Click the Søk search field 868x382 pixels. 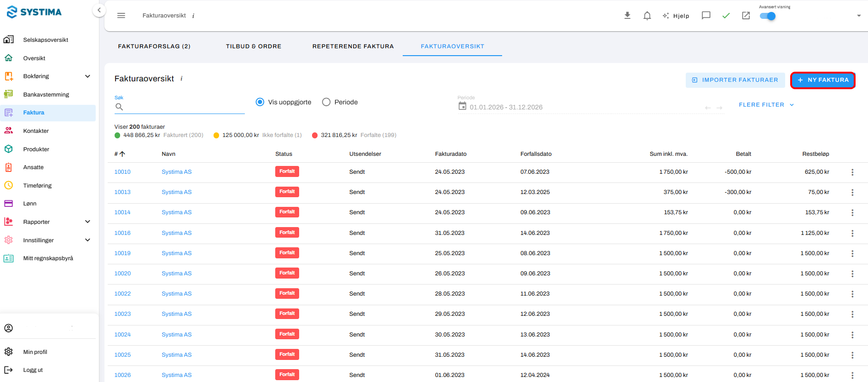(179, 107)
